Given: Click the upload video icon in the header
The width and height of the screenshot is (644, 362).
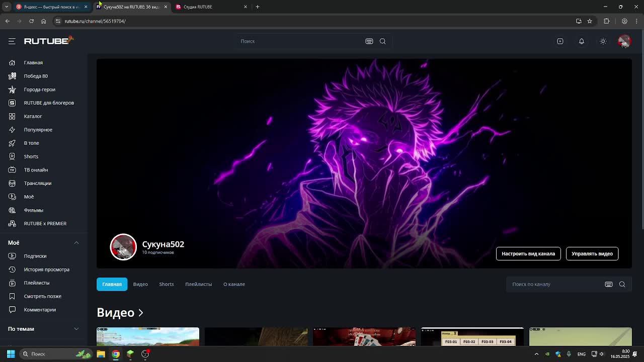Looking at the screenshot, I should point(560,41).
